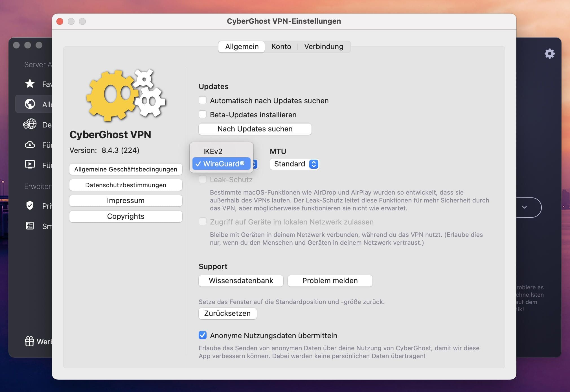Image resolution: width=570 pixels, height=392 pixels.
Task: Open the all servers globe icon
Action: (30, 104)
